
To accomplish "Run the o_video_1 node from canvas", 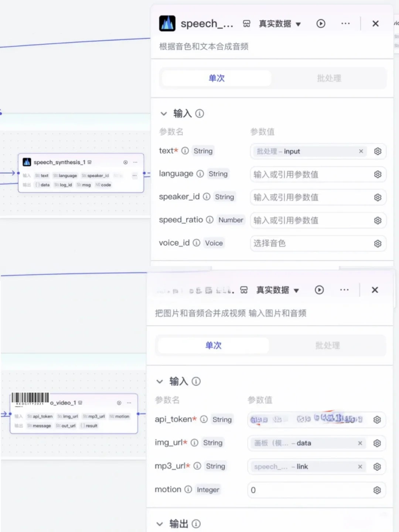I will tap(119, 403).
